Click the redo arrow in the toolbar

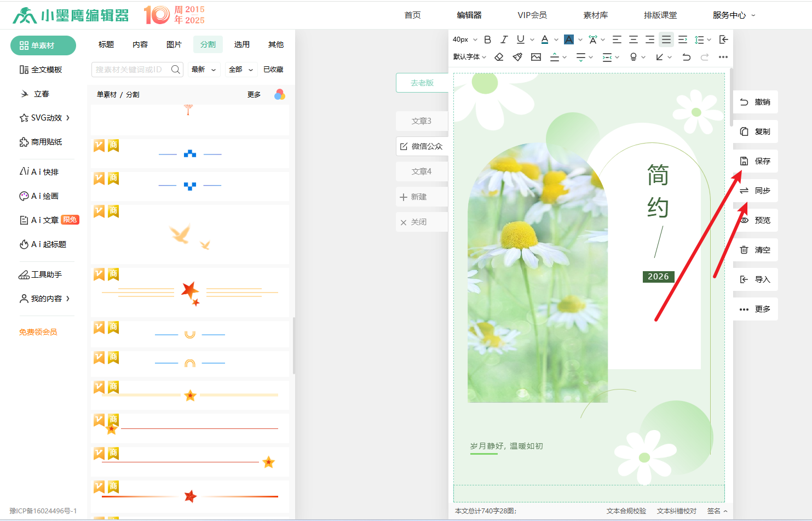pos(705,57)
